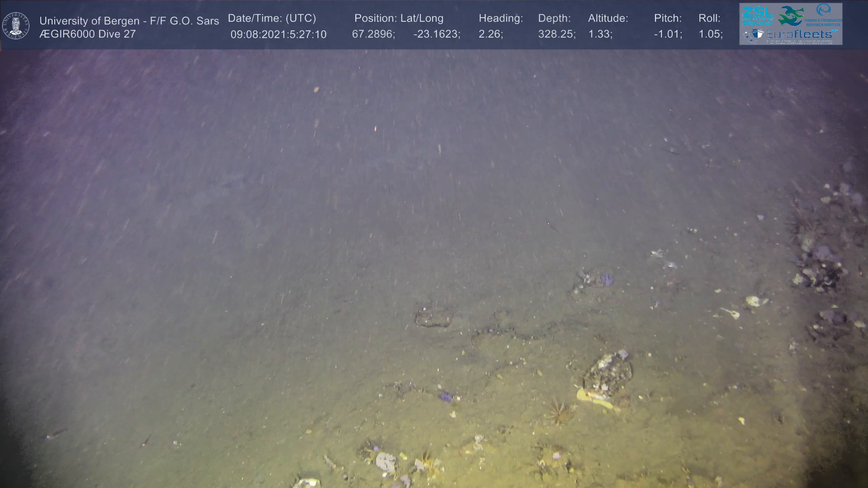Click the pitch value -1.01
The image size is (868, 488).
668,34
